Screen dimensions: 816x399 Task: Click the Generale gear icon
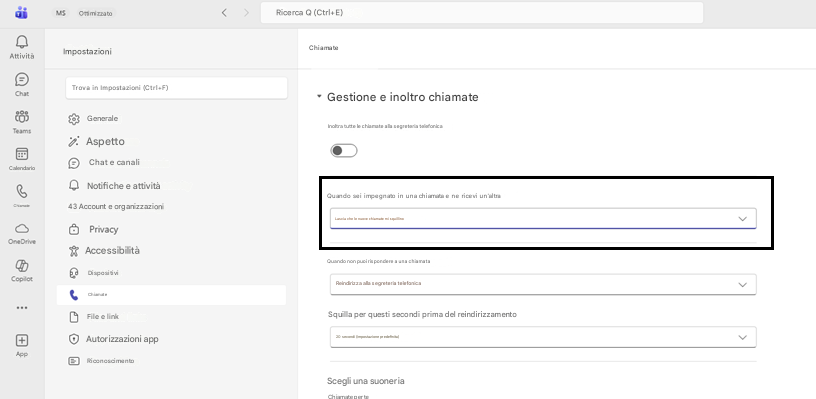pos(74,119)
